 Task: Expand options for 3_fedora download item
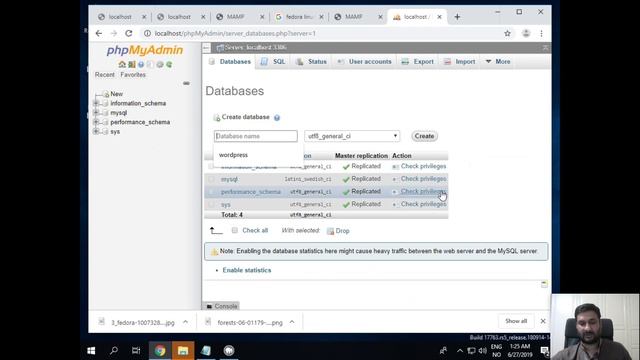click(185, 322)
